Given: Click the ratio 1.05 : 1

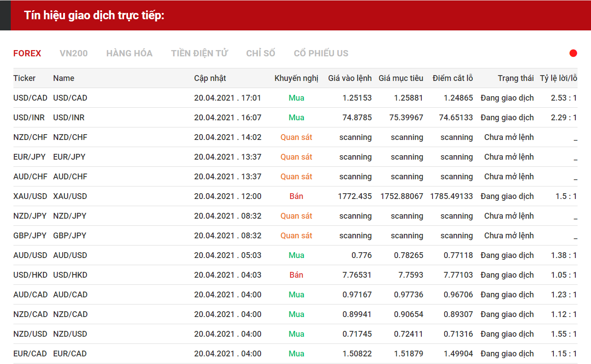Looking at the screenshot, I should tap(564, 275).
